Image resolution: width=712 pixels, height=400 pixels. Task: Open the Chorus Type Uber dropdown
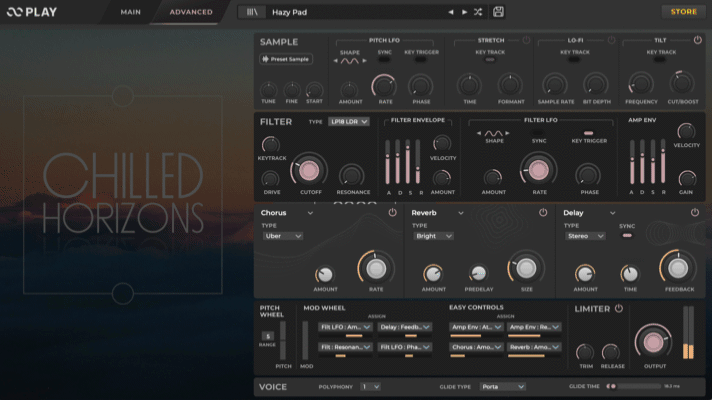coord(282,236)
